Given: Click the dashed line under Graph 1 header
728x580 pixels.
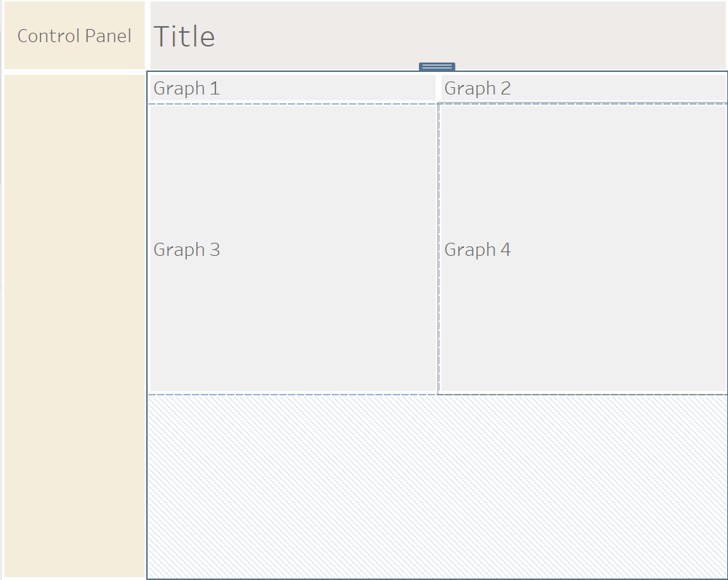Looking at the screenshot, I should click(x=291, y=104).
